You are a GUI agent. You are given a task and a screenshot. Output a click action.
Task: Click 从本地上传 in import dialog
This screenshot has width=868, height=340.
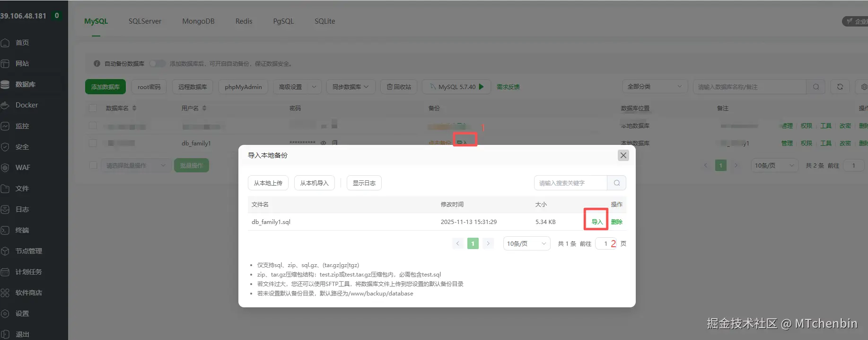268,183
